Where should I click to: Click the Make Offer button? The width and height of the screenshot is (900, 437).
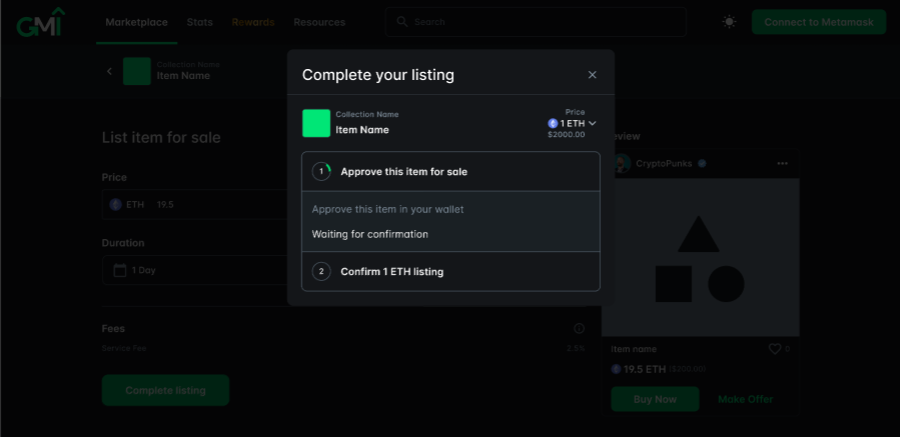point(746,399)
